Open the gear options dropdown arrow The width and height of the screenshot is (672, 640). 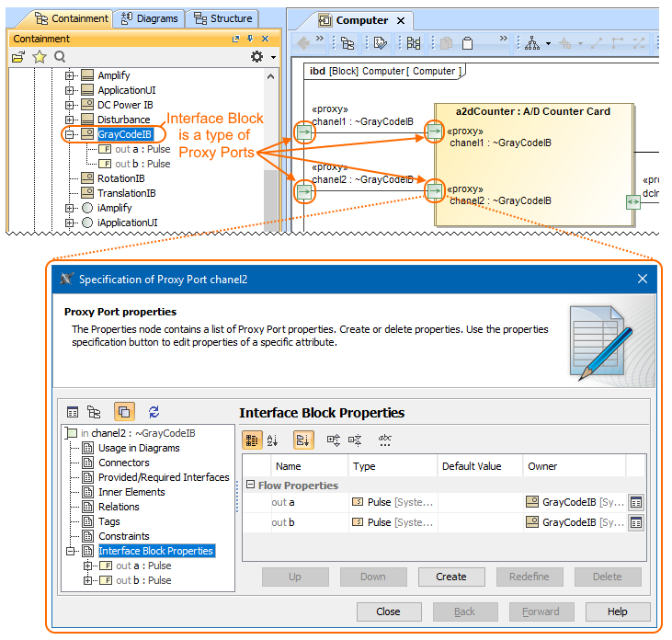point(273,57)
